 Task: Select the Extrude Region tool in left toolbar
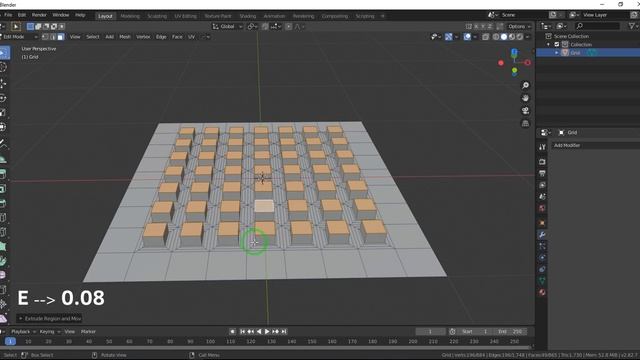(x=3, y=174)
